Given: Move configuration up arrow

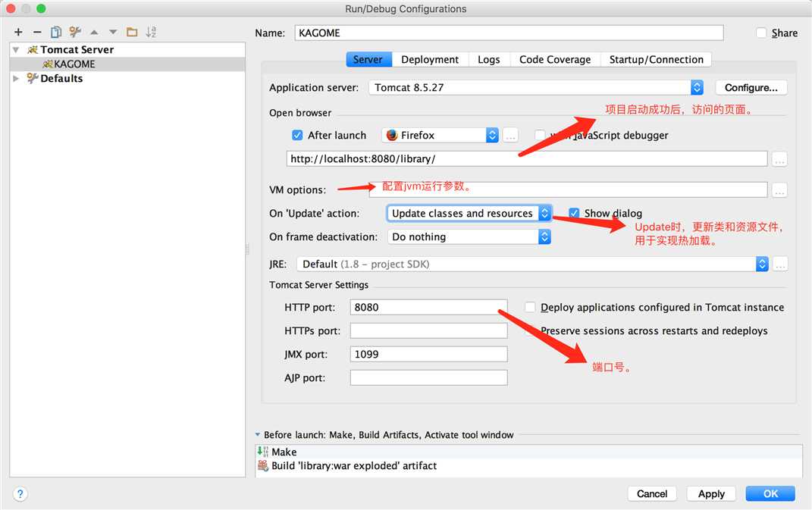Looking at the screenshot, I should 94,32.
